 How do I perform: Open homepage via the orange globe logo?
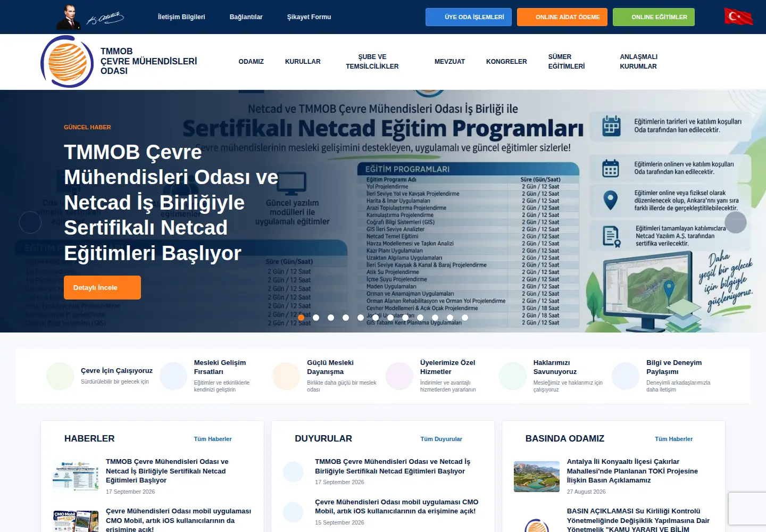click(x=68, y=62)
